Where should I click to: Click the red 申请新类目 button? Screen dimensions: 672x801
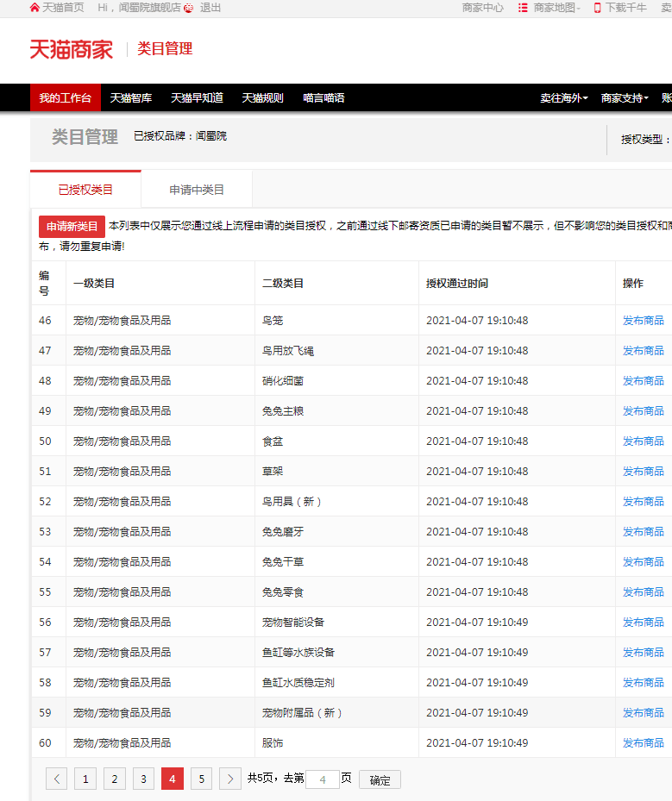(x=72, y=226)
